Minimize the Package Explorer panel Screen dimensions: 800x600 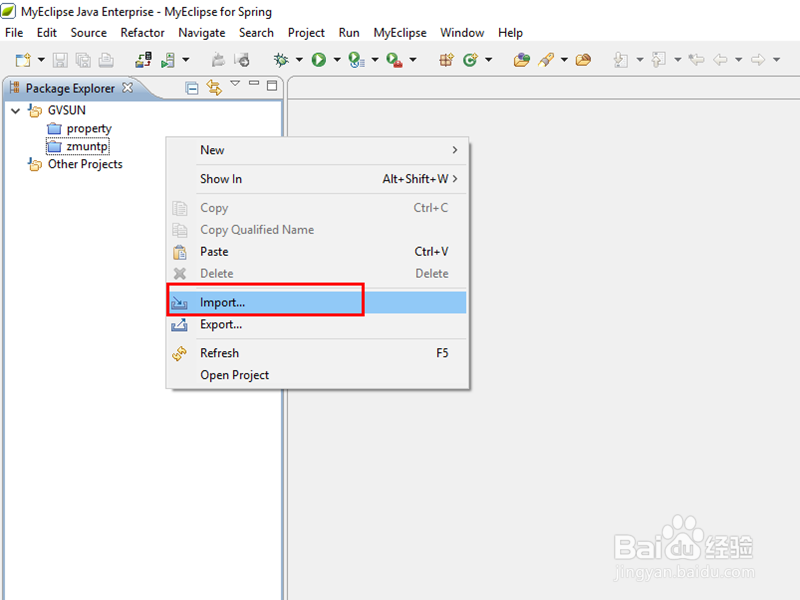point(254,83)
